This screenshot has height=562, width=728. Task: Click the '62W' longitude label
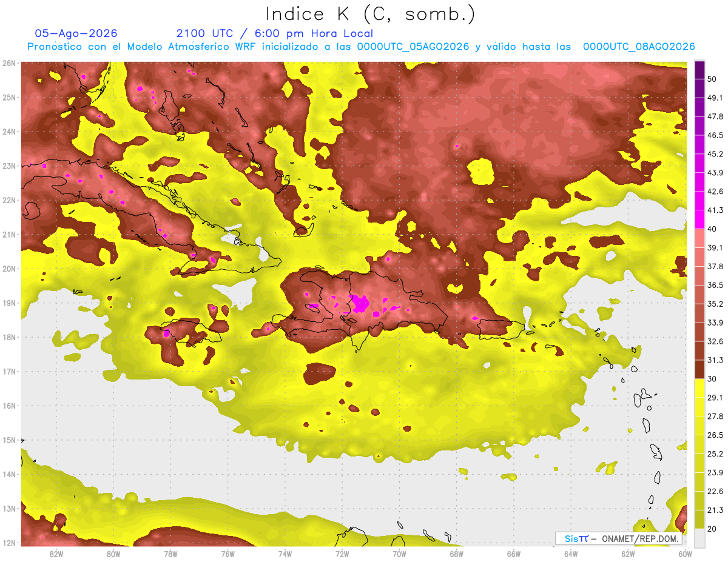pyautogui.click(x=628, y=554)
